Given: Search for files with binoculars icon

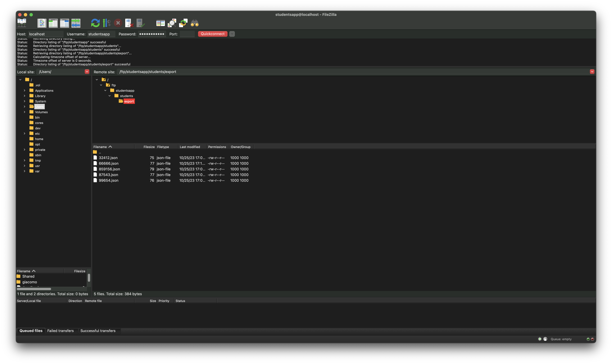Looking at the screenshot, I should 195,23.
